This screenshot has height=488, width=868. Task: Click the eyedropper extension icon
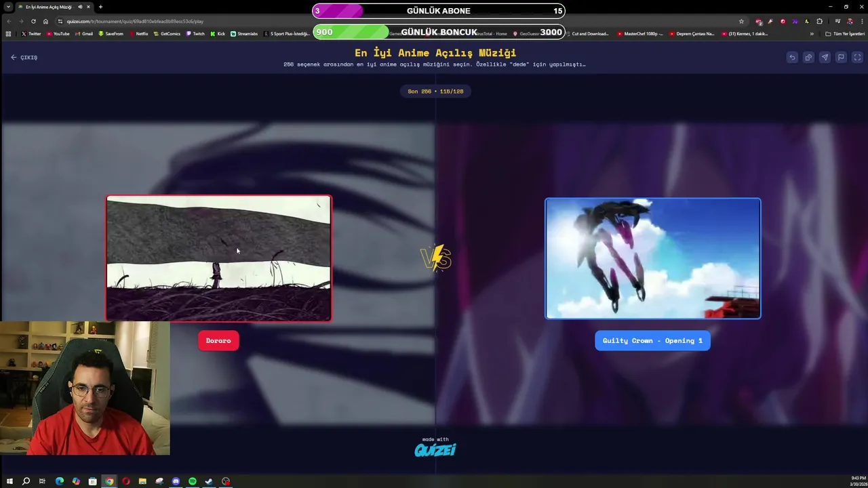click(770, 21)
